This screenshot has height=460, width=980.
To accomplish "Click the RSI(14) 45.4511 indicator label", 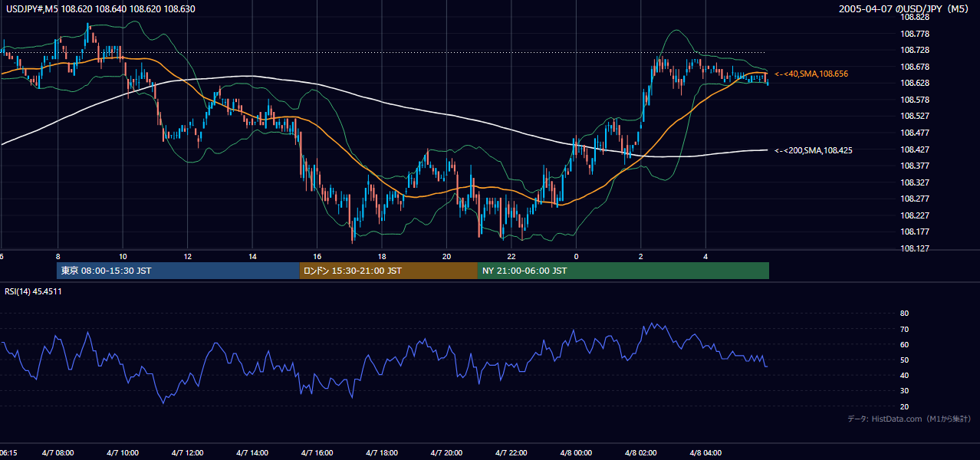I will point(34,291).
